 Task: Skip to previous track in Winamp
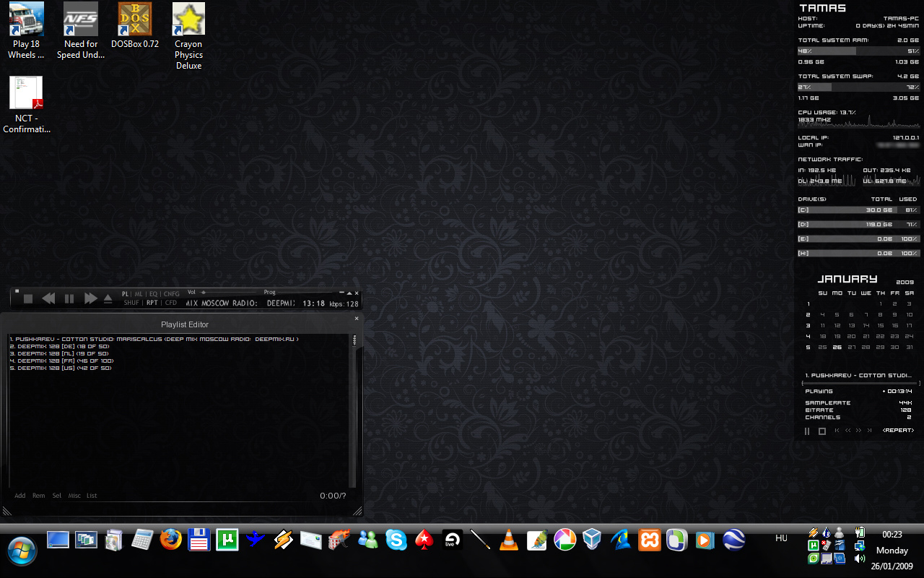click(48, 298)
